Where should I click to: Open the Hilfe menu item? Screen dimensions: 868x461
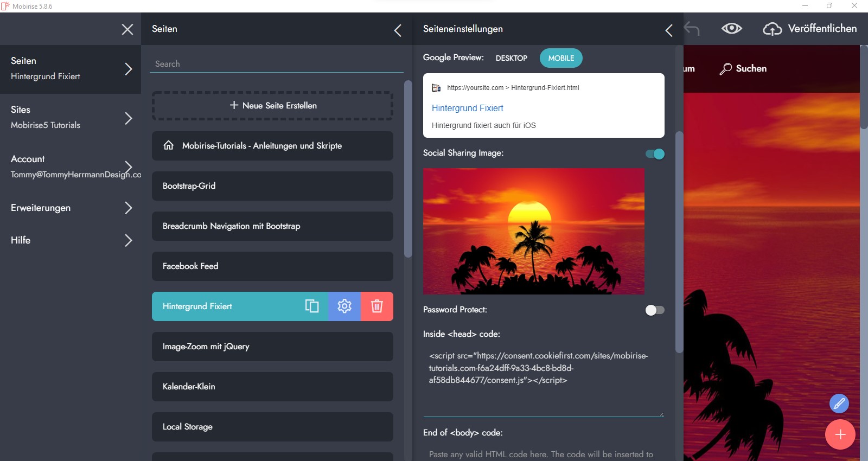71,240
